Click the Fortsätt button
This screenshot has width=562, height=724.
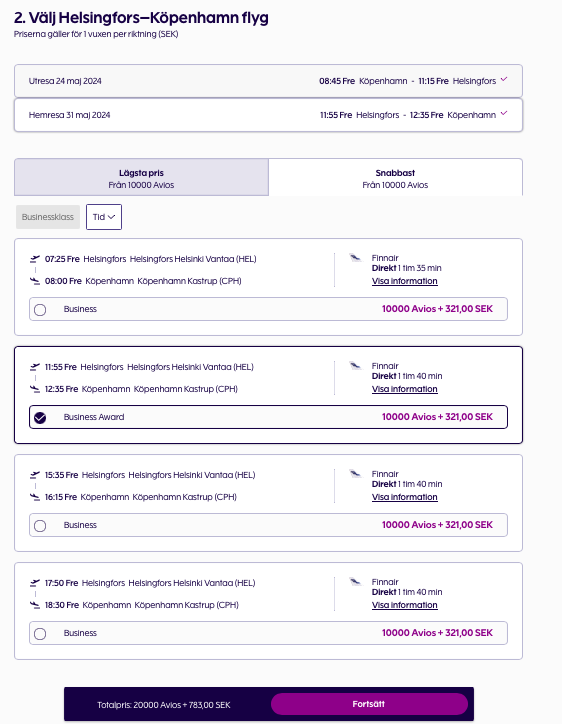pos(369,704)
